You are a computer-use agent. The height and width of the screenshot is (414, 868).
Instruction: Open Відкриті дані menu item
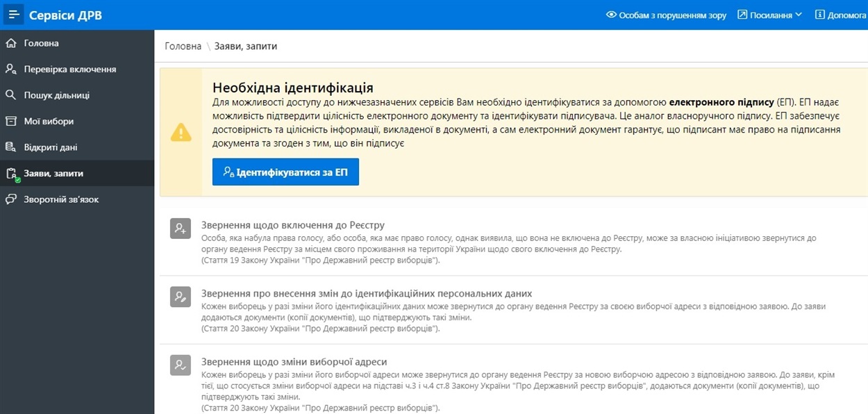(77, 147)
